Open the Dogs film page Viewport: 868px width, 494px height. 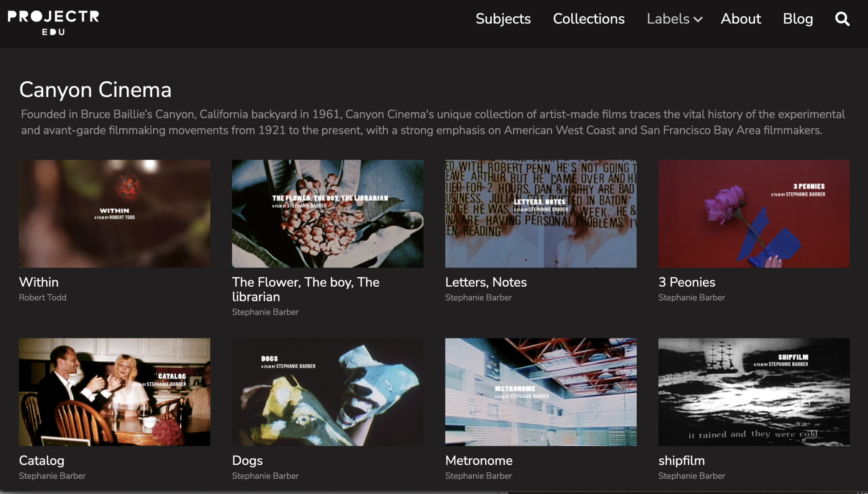pos(247,461)
